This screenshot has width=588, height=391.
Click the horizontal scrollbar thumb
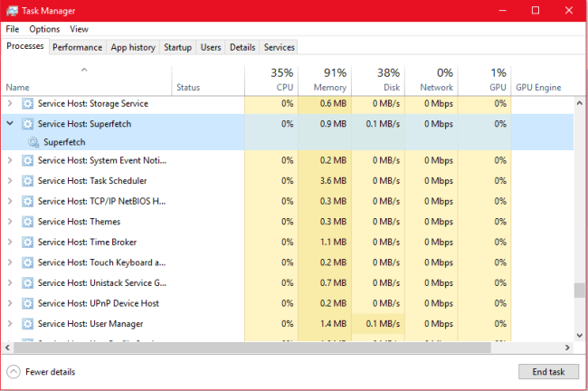252,348
